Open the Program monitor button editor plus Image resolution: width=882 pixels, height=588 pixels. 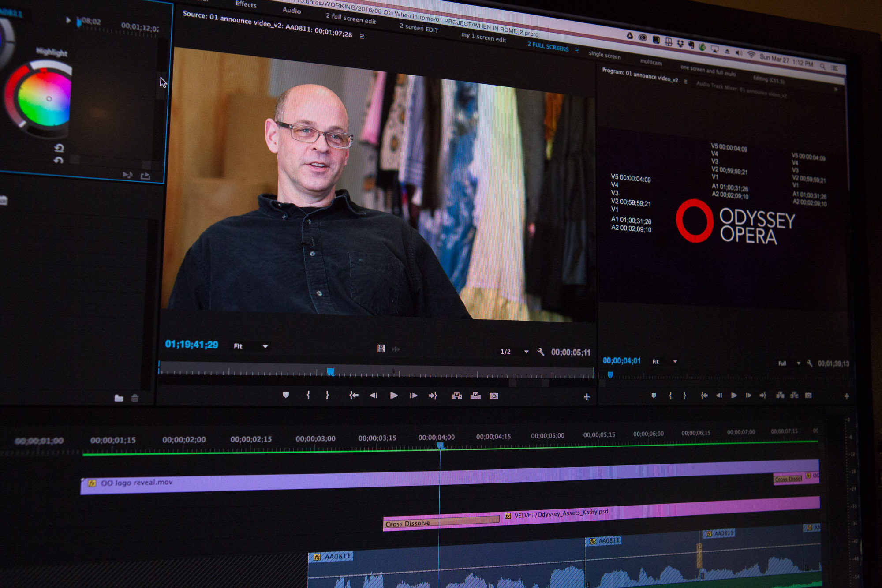pos(846,396)
